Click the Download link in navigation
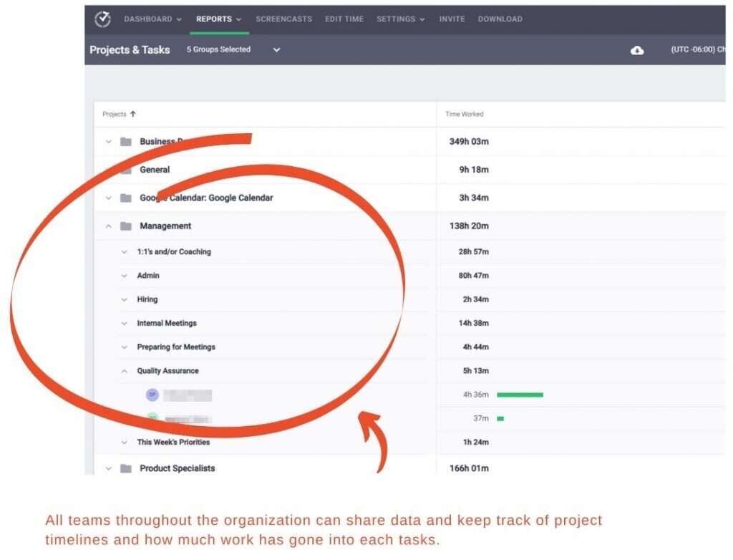Screen dimensions: 733x560 (500, 19)
